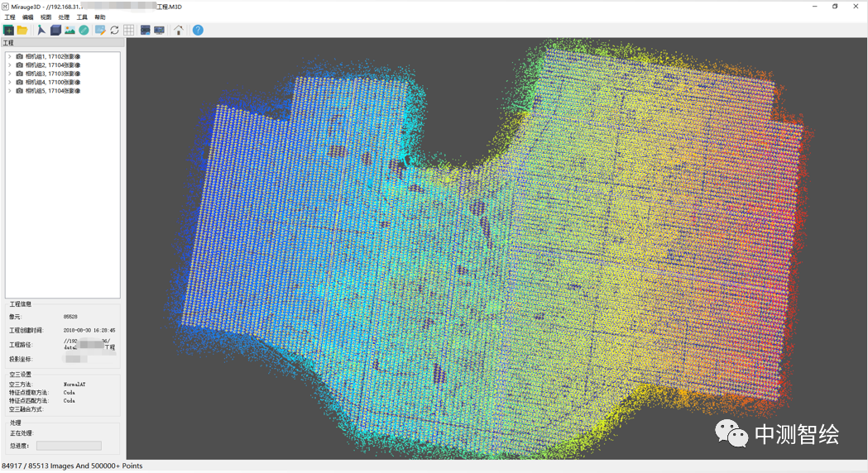Screen dimensions: 868x473
Task: Click the image edit pencil icon
Action: (100, 30)
